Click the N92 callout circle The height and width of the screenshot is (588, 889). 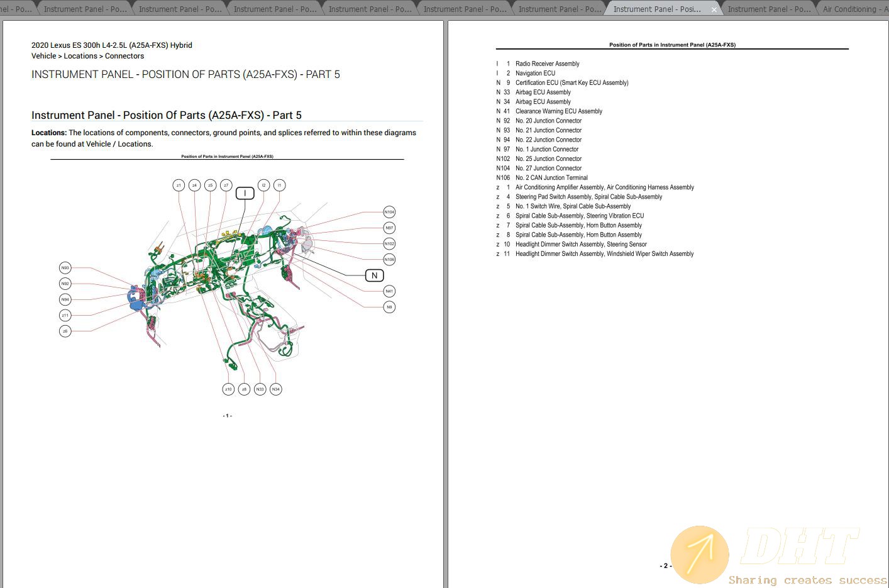click(65, 284)
